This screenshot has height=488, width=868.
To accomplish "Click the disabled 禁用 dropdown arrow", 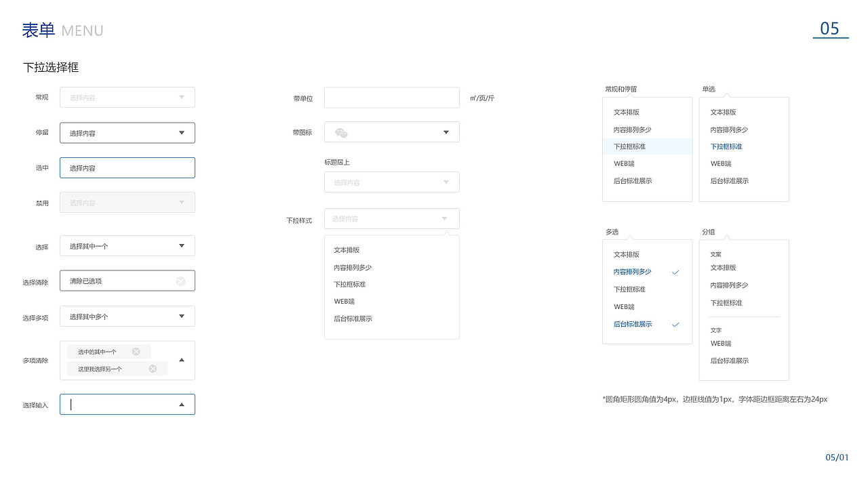I will point(182,203).
